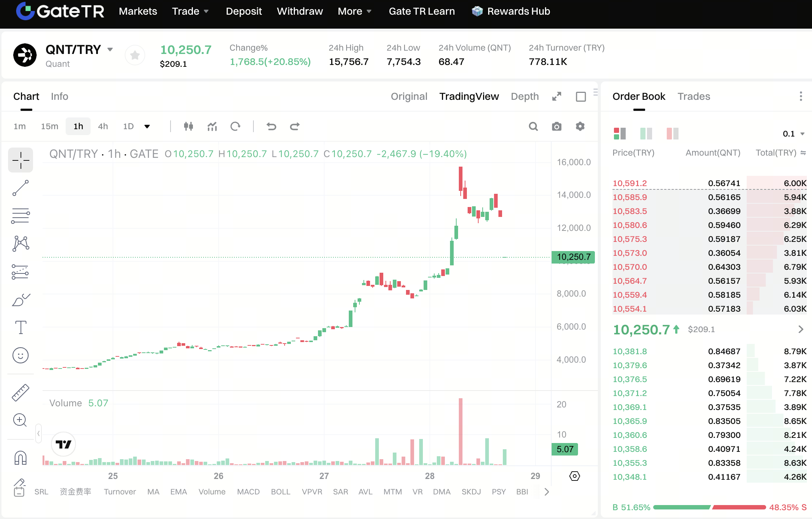
Task: Select the trend line drawing tool
Action: (x=21, y=188)
